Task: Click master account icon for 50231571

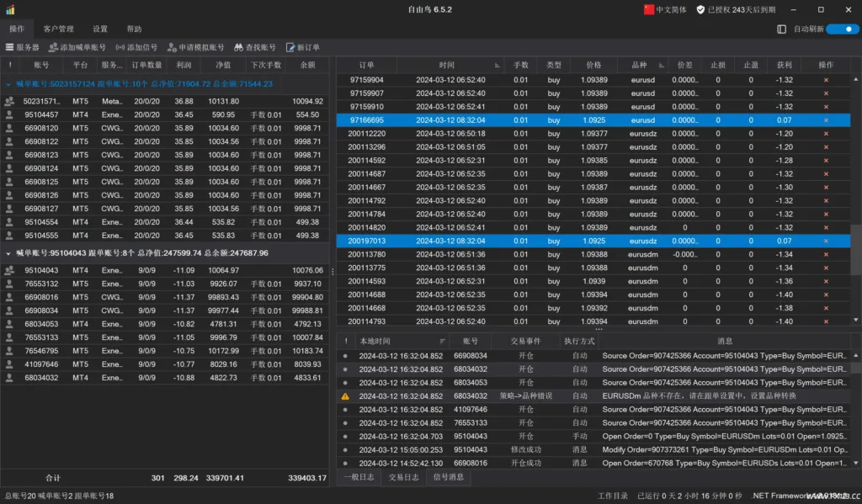Action: coord(9,101)
